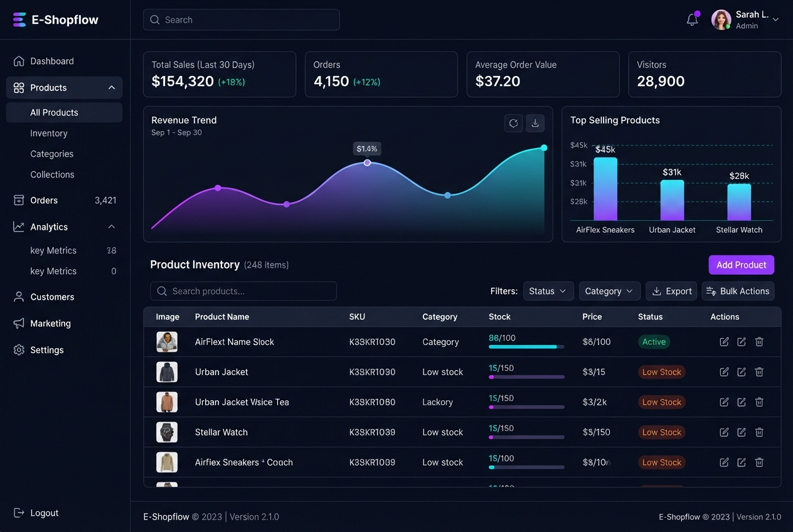Screen dimensions: 793x532
Task: Click the Settings gear icon in sidebar
Action: pyautogui.click(x=19, y=349)
